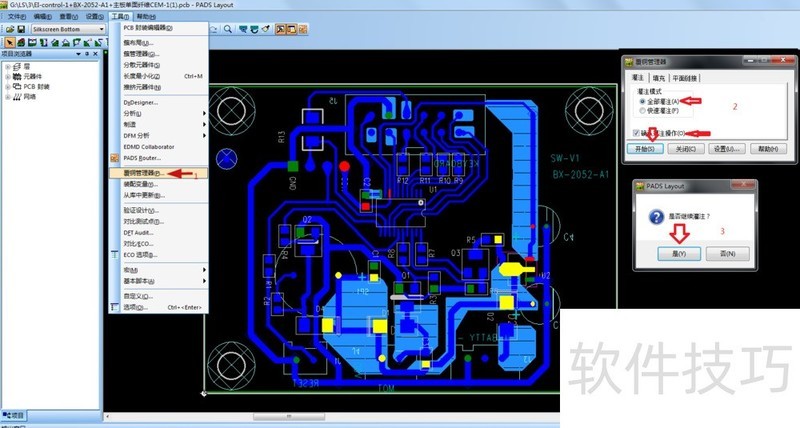Click BX-2052-A1 text on PCB canvas
Image resolution: width=800 pixels, height=428 pixels.
(x=581, y=174)
